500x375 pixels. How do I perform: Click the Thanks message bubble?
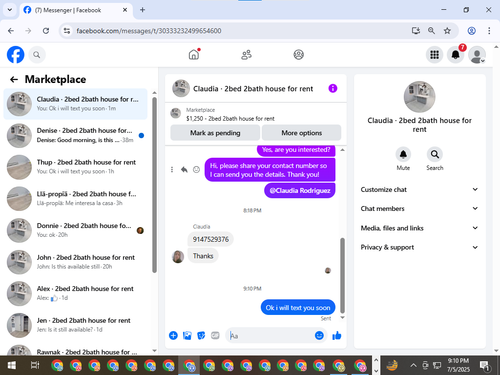[203, 256]
